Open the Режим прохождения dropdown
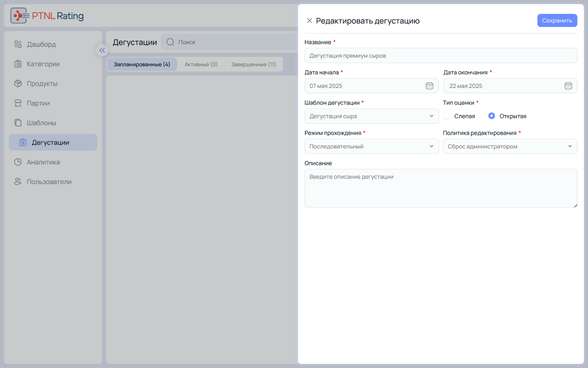The image size is (588, 368). coord(372,146)
